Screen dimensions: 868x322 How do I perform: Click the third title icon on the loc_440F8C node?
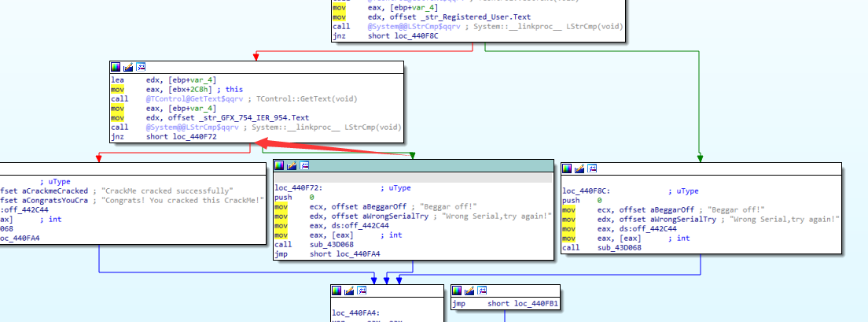tap(593, 168)
